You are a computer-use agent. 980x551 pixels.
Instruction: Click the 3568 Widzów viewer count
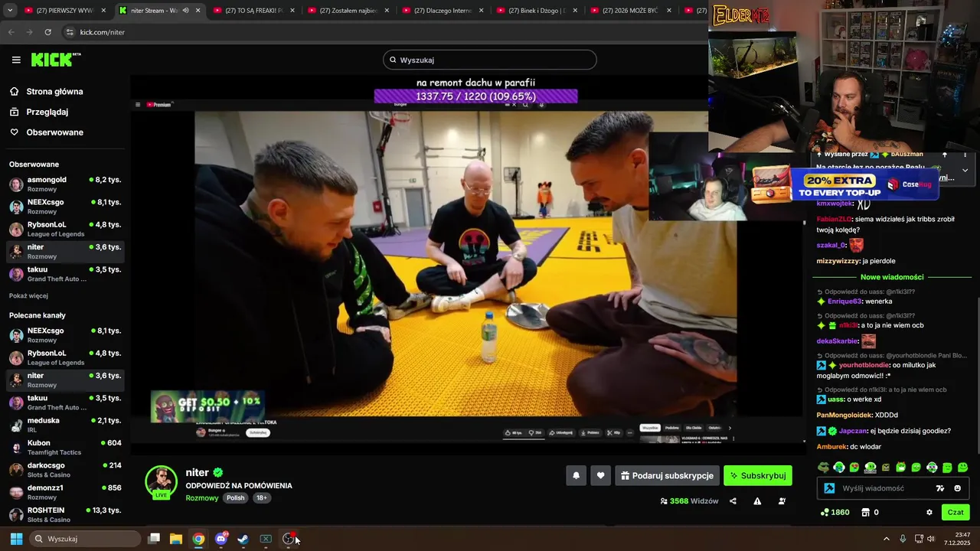click(689, 501)
